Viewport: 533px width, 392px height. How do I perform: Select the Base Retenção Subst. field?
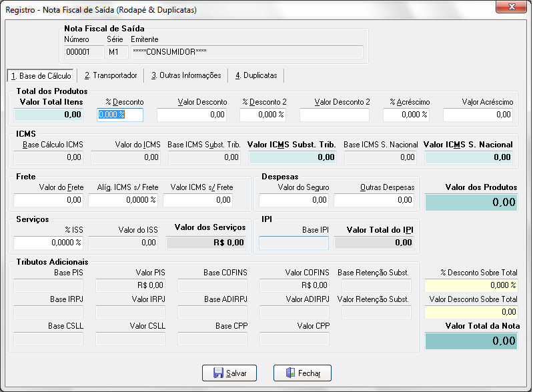click(x=377, y=286)
